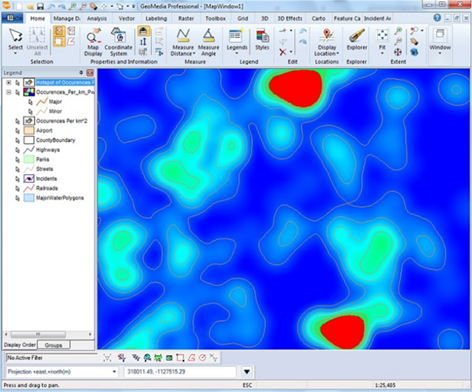Open the Display Location dropdown arrow
Viewport: 472px width, 392px height.
point(338,54)
